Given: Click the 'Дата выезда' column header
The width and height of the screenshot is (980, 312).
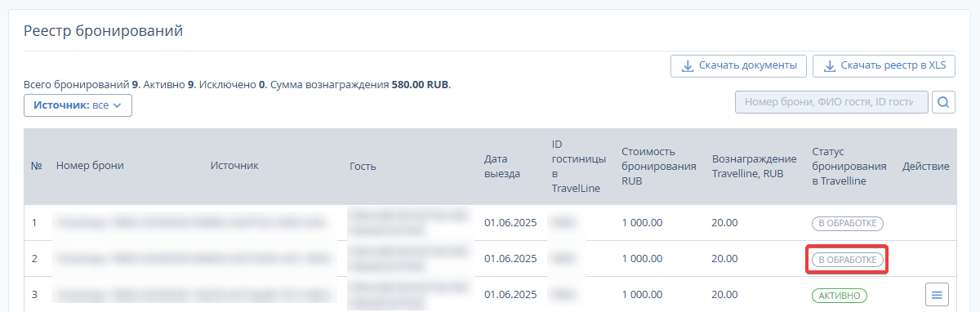Looking at the screenshot, I should [x=502, y=166].
